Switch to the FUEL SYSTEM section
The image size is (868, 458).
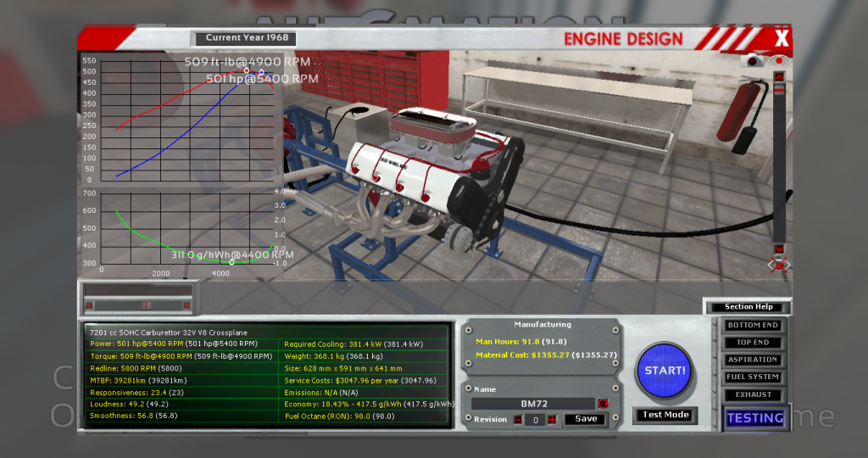click(753, 377)
